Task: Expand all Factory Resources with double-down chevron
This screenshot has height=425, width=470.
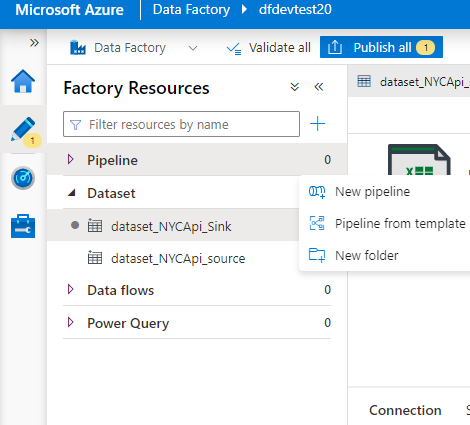Action: click(295, 87)
